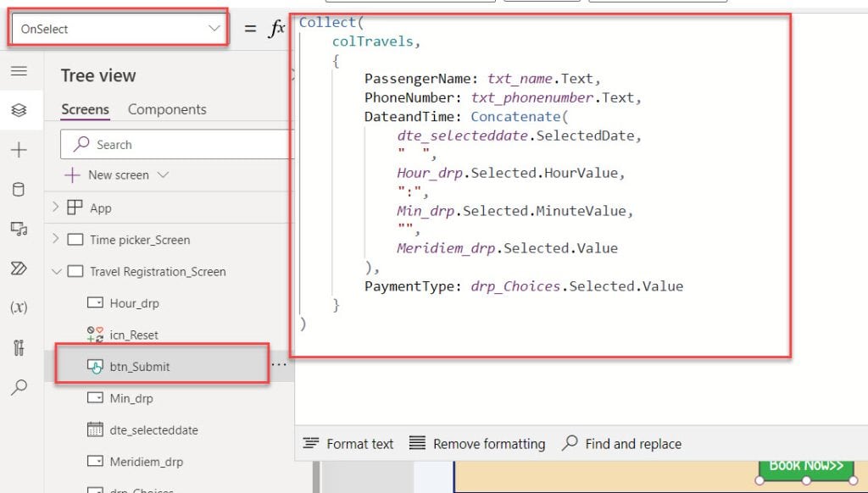
Task: Click DateandTime field name in formula
Action: pos(409,117)
